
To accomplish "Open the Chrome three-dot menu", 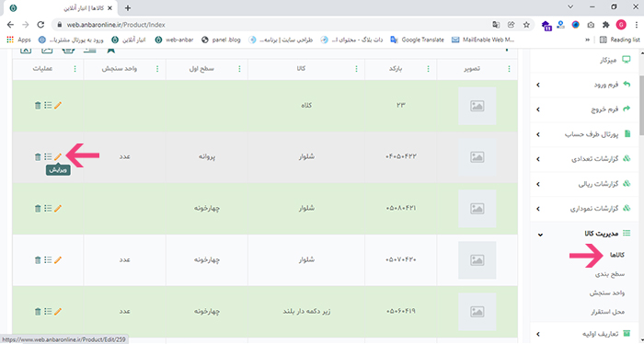I will coord(636,25).
